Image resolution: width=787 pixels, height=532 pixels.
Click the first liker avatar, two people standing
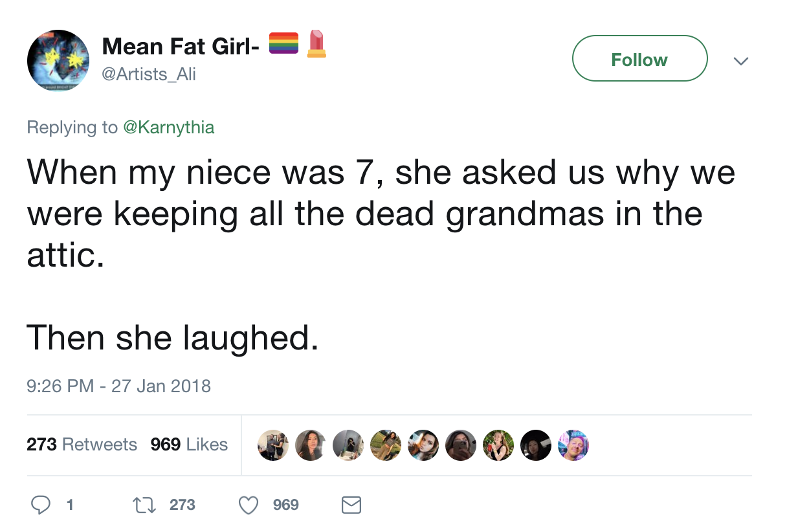point(273,445)
